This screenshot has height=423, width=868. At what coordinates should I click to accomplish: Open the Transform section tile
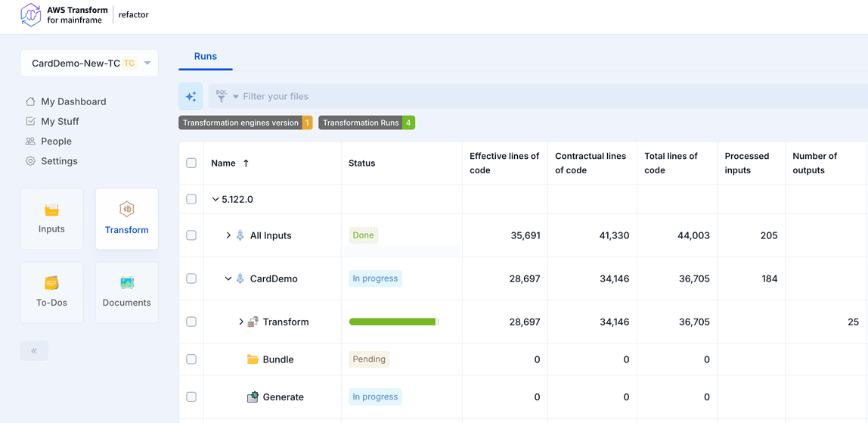127,219
